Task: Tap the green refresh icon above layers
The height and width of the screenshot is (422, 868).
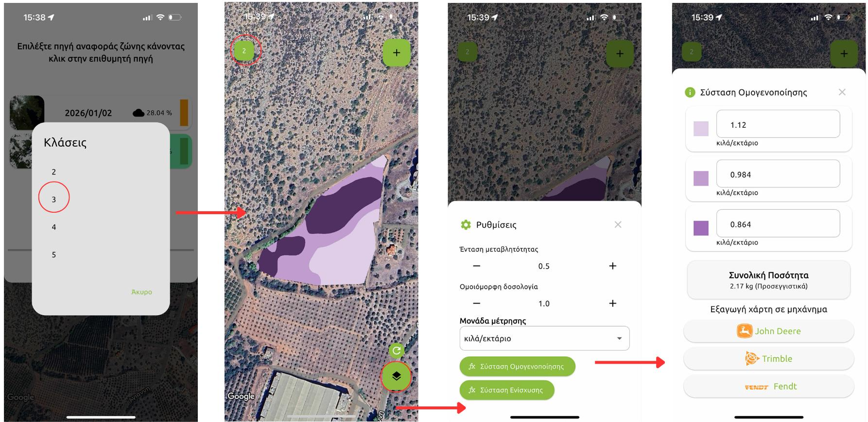Action: tap(397, 351)
